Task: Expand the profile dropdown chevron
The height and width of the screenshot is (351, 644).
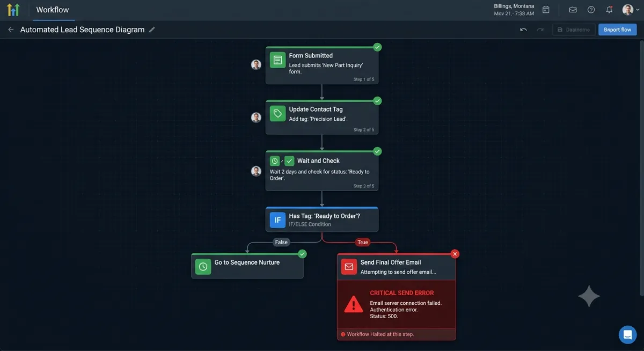Action: click(x=637, y=10)
